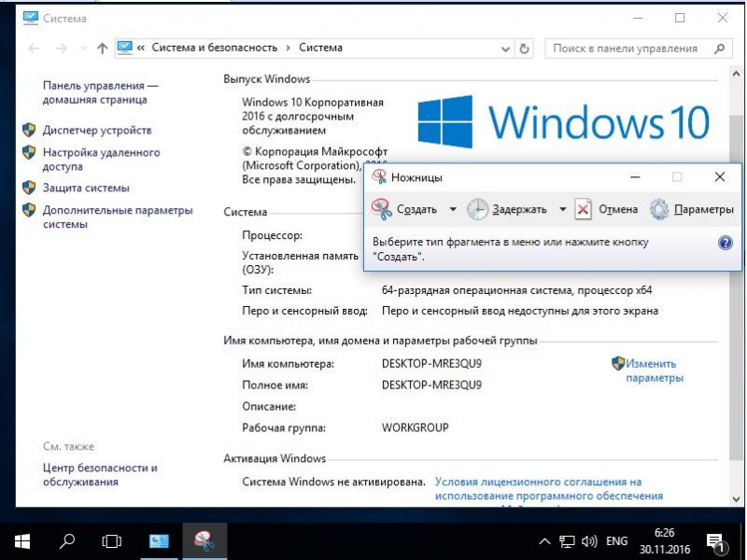The height and width of the screenshot is (560, 747).
Task: Click the shield icon beside Диспетчер устройств
Action: pos(29,130)
